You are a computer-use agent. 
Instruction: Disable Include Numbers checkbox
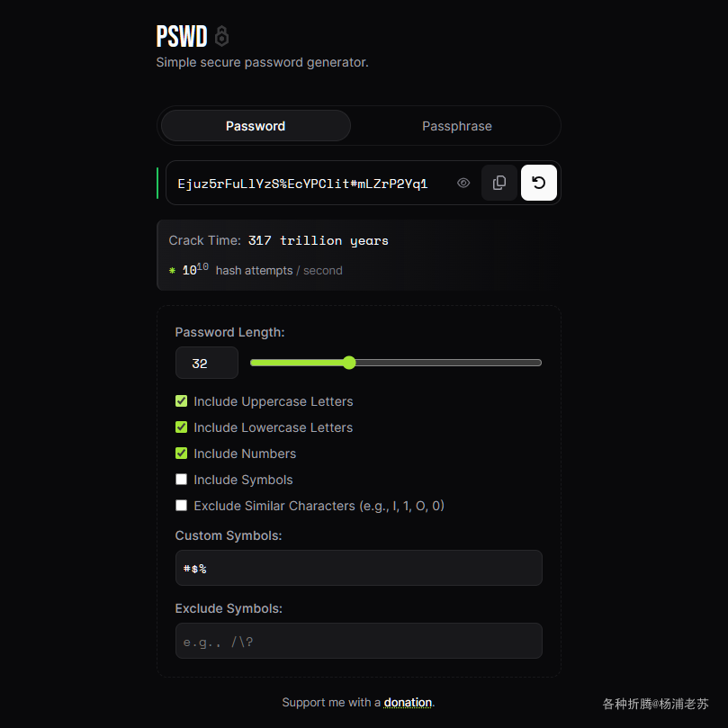point(182,454)
